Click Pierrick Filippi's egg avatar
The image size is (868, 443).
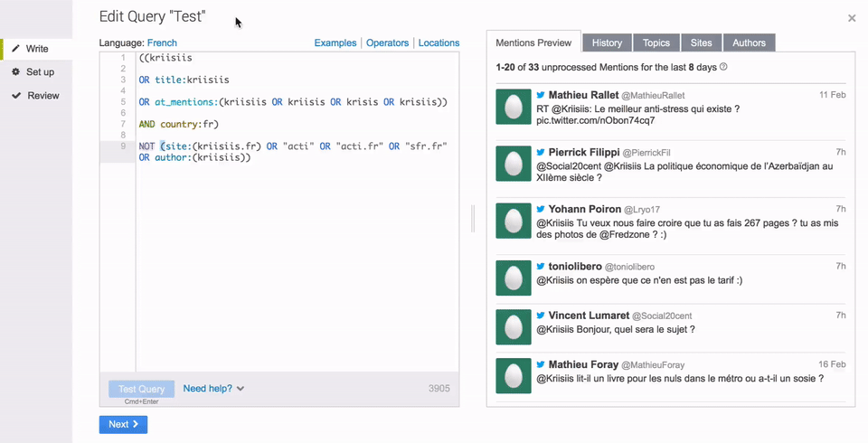(x=514, y=164)
